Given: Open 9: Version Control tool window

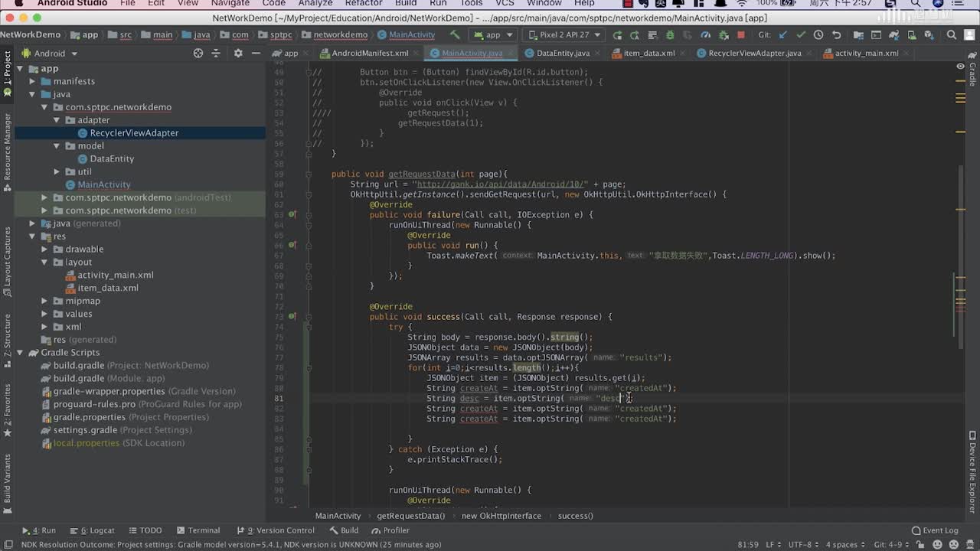Looking at the screenshot, I should 275,530.
